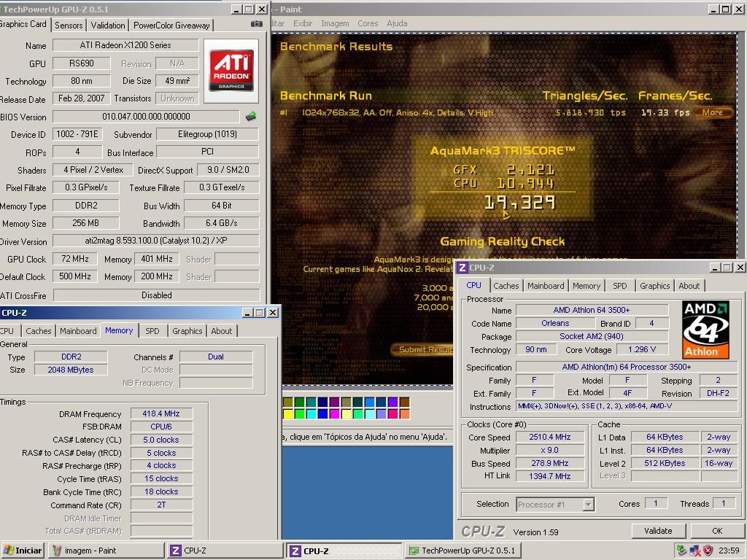Open Graphics tab in the memory CPU-Z window
747x560 pixels.
coord(187,331)
